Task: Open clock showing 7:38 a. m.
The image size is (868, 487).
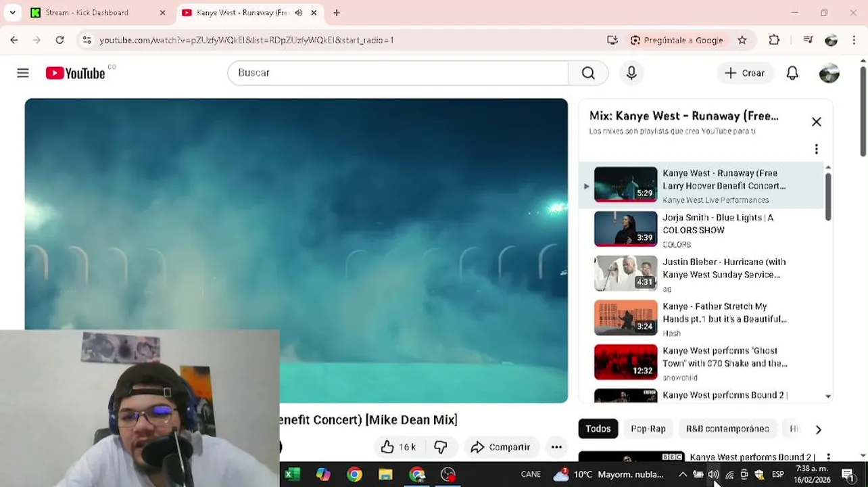Action: (x=812, y=474)
